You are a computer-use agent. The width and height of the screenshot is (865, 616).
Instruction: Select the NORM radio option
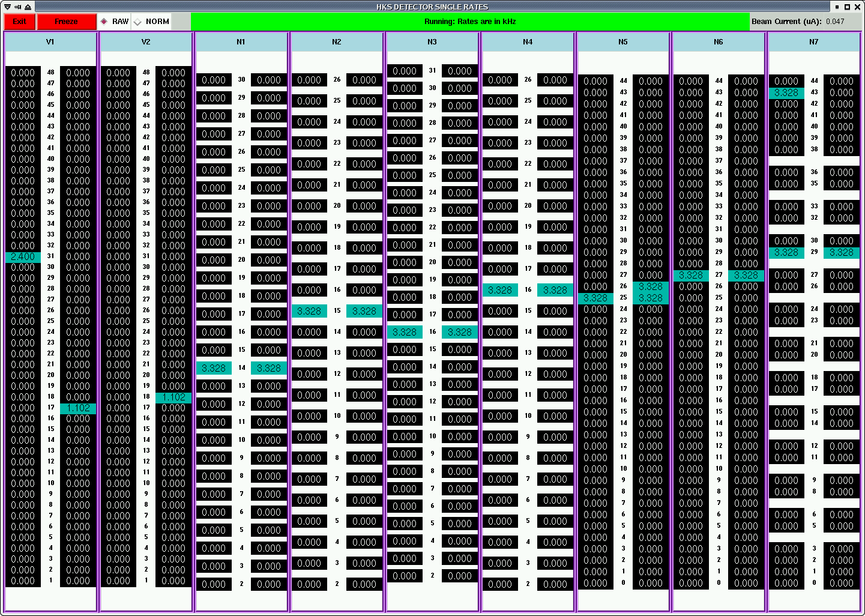coord(151,22)
